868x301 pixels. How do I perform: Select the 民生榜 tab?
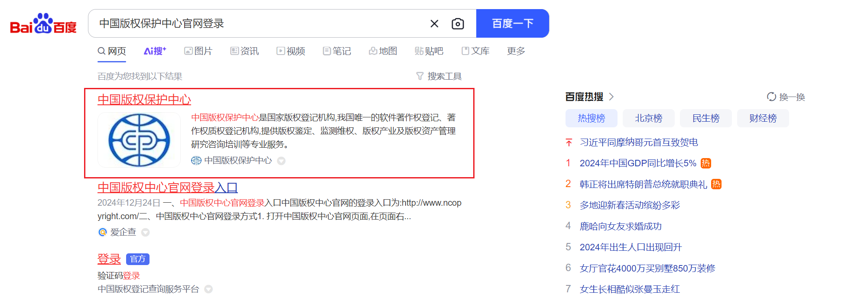click(706, 118)
